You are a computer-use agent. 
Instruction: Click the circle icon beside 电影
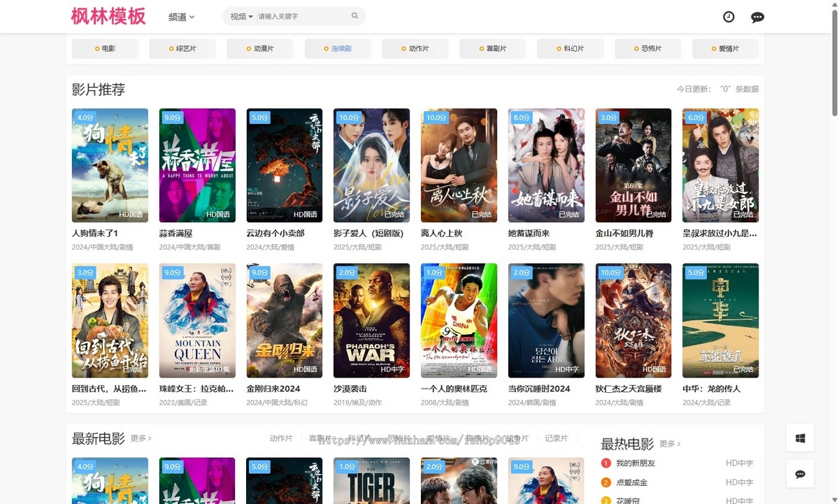point(96,49)
